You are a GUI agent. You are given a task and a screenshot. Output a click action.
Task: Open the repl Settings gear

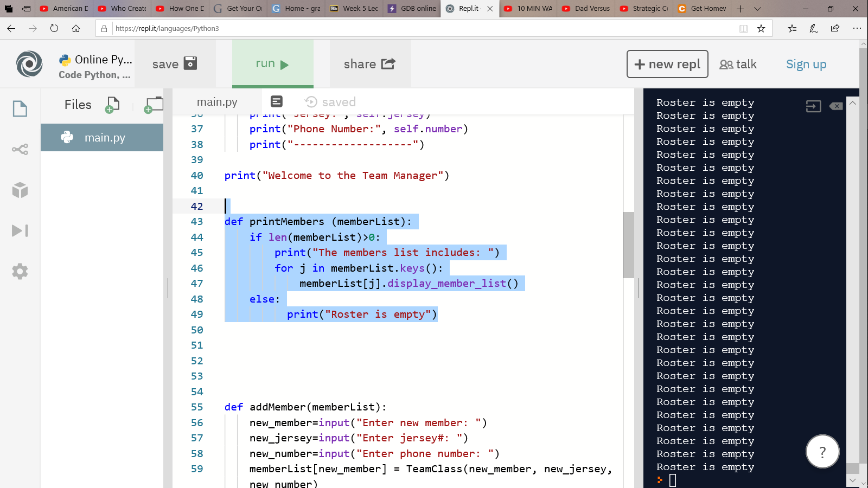pos(20,271)
